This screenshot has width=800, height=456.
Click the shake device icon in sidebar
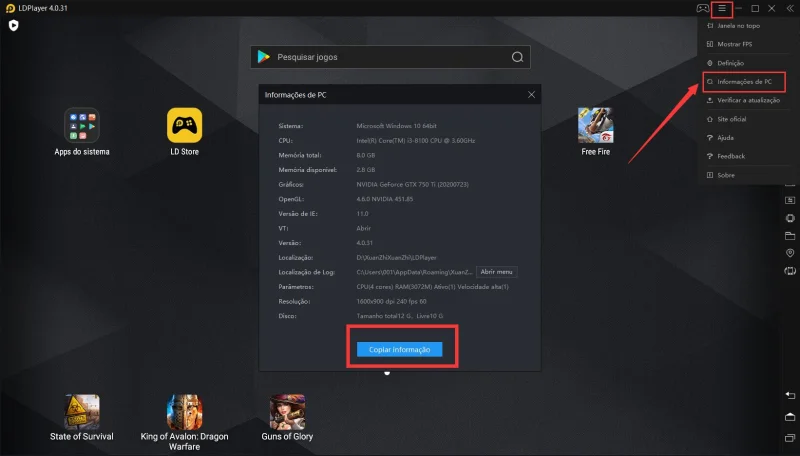[790, 271]
